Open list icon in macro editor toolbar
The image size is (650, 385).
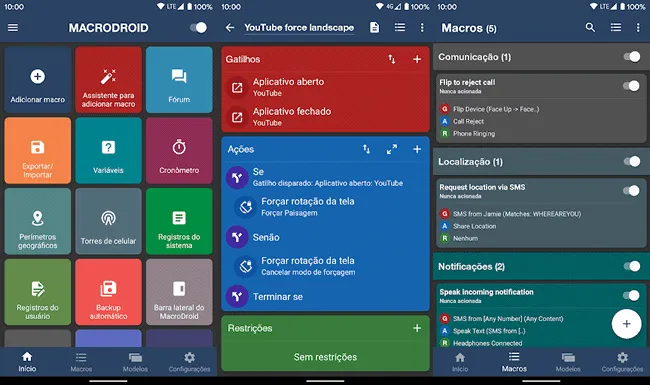point(400,28)
